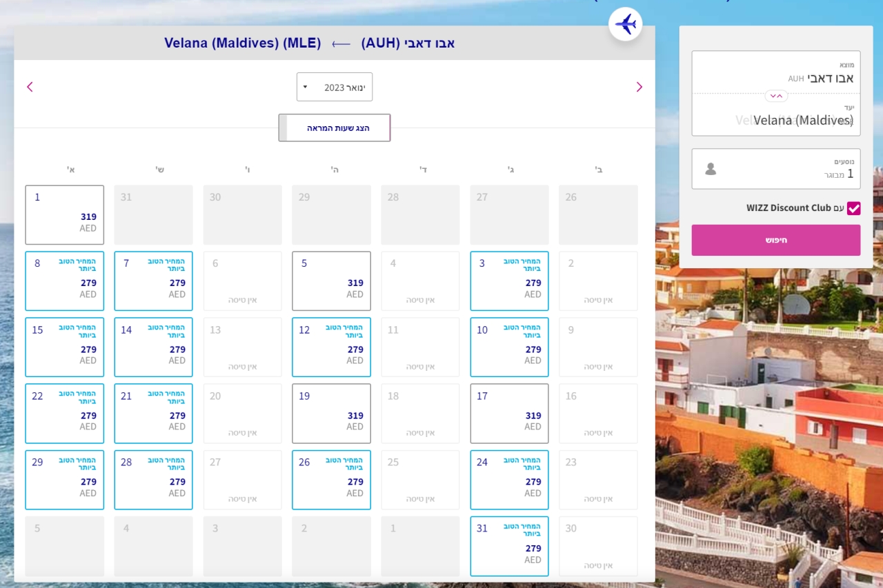Click the no-flight date January 6
The height and width of the screenshot is (588, 883).
coord(243,281)
